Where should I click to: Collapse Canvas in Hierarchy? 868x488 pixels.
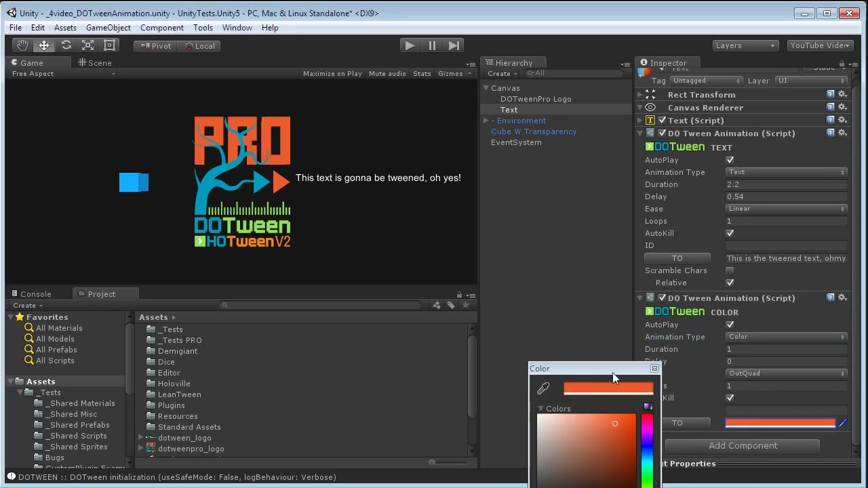486,88
